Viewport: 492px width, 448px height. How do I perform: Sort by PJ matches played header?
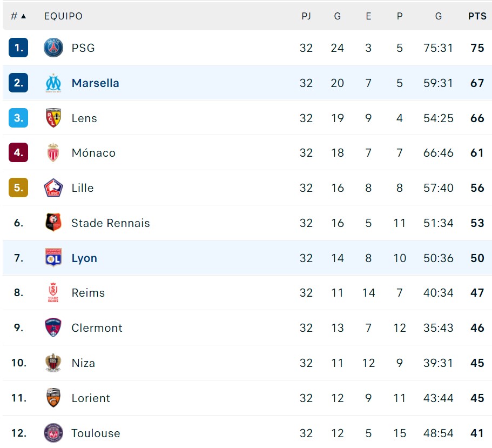coord(306,16)
